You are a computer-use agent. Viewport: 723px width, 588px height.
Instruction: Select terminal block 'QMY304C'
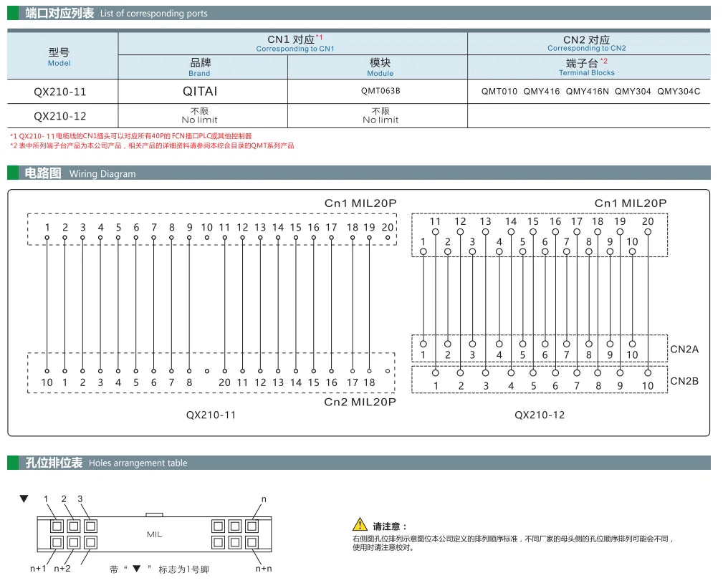(x=679, y=91)
